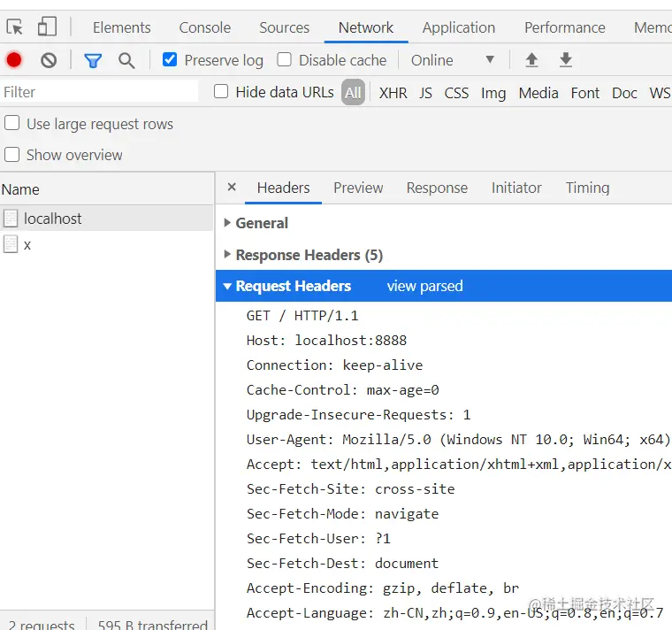This screenshot has width=672, height=630.
Task: Select the Headers detail tab
Action: [283, 188]
